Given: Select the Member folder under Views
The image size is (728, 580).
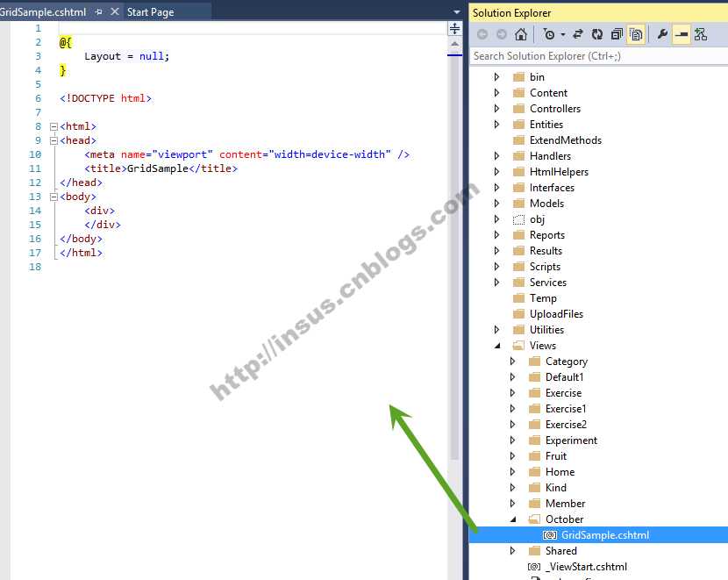Looking at the screenshot, I should pos(565,504).
